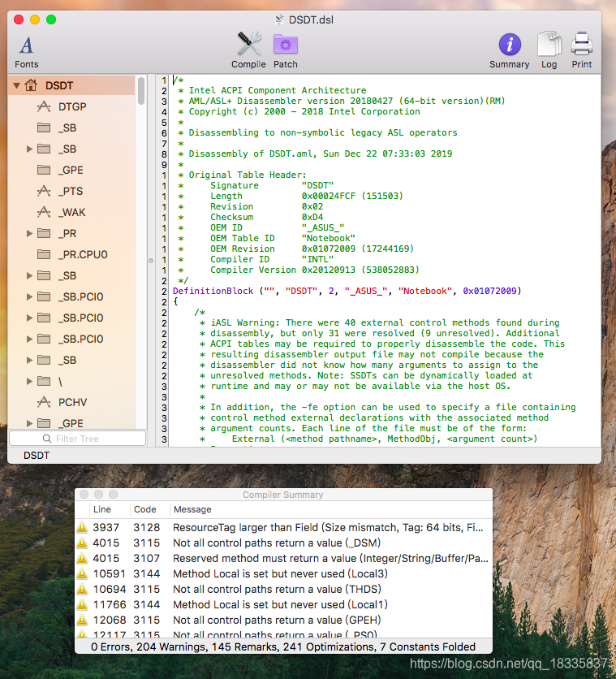Click the tree panel vertical scrollbar
This screenshot has width=616, height=679.
pyautogui.click(x=141, y=91)
